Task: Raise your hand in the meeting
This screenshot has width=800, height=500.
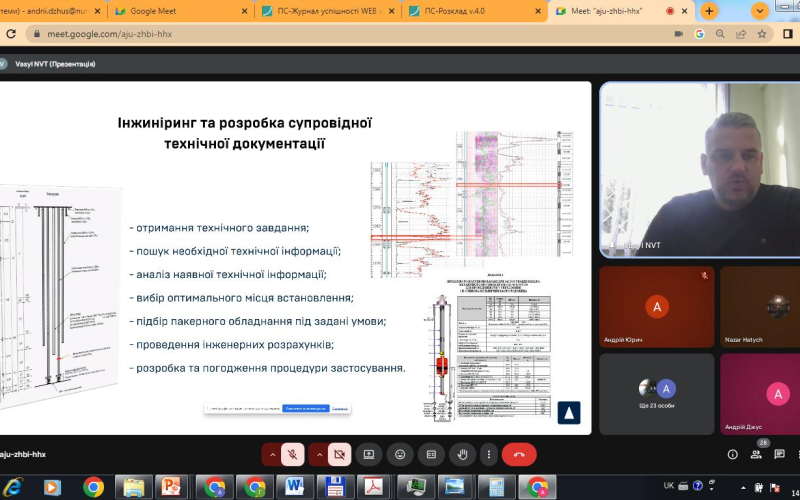Action: tap(462, 454)
